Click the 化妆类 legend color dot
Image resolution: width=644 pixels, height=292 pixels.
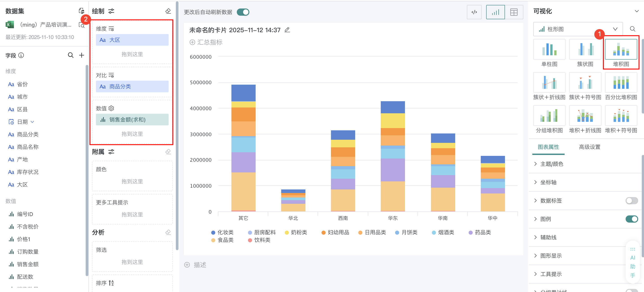(x=213, y=232)
